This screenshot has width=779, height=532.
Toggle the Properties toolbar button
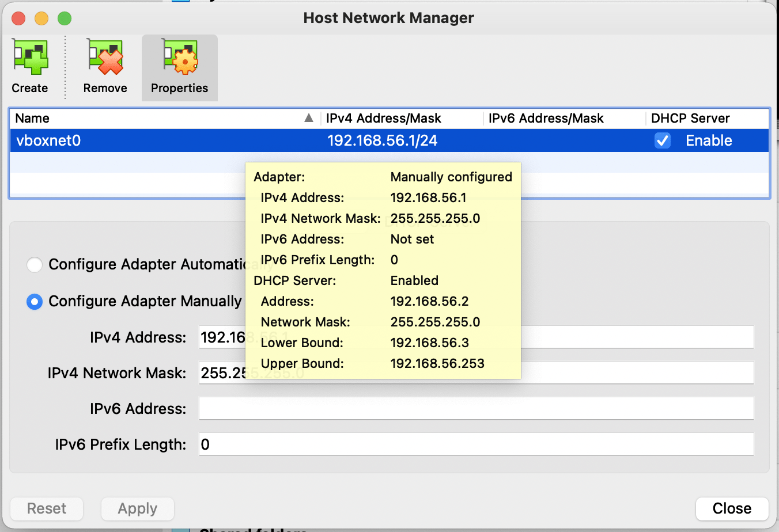[180, 68]
